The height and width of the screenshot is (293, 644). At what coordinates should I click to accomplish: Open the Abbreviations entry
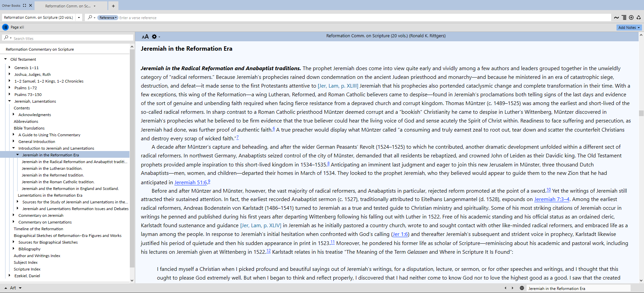click(x=26, y=121)
